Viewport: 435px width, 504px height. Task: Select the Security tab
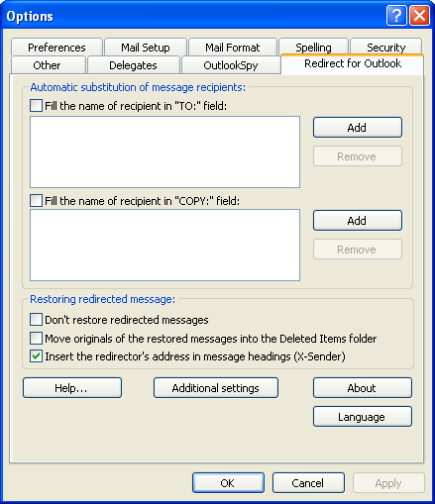(x=385, y=48)
